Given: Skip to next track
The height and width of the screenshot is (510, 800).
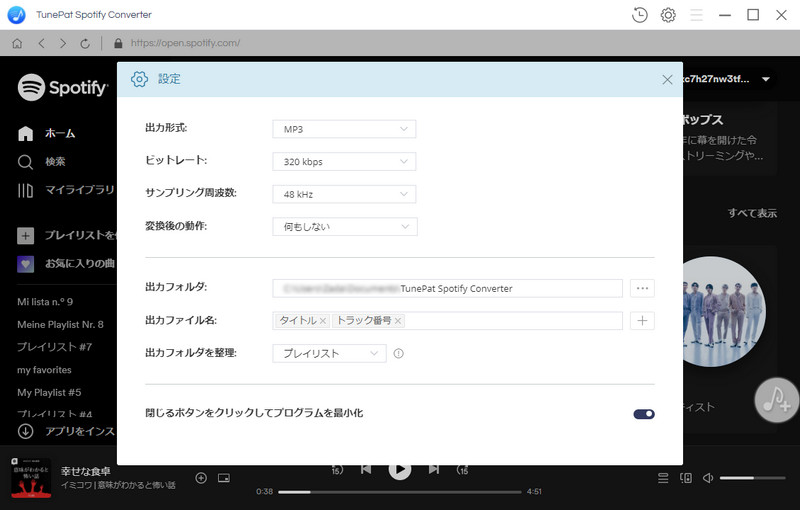Looking at the screenshot, I should coord(434,469).
